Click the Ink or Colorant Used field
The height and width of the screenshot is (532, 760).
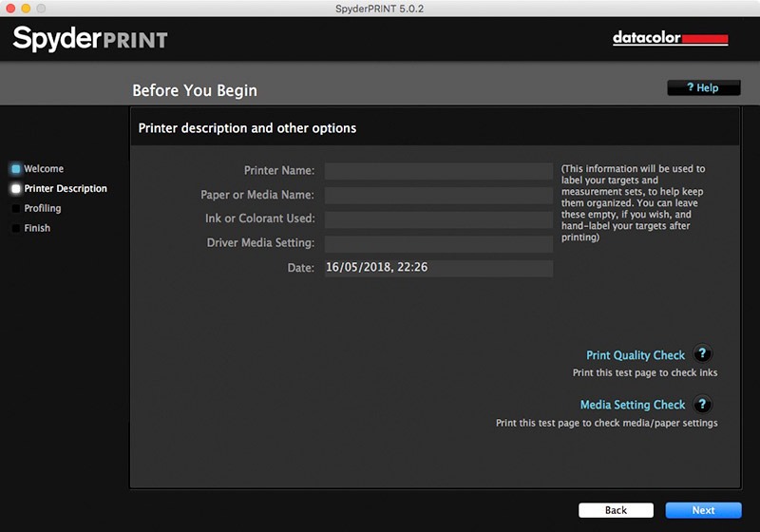click(x=438, y=219)
